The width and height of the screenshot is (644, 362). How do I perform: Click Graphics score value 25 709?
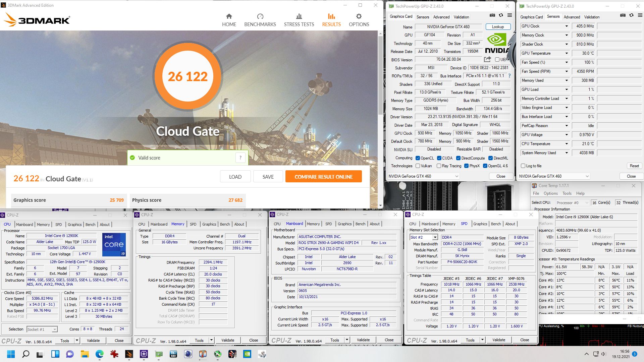[116, 200]
